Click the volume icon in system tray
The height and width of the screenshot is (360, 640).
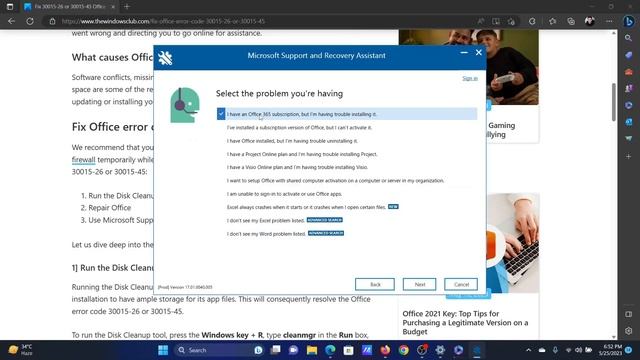578,350
